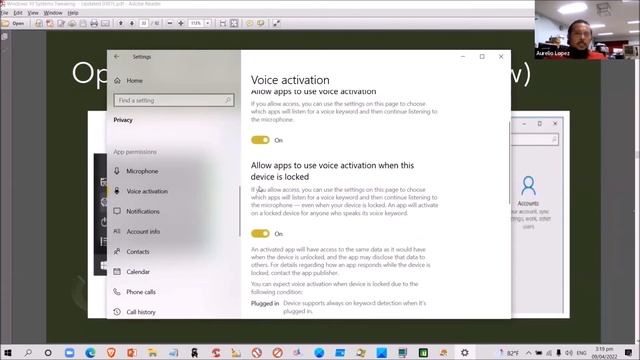Viewport: 640px width, 360px height.
Task: Click the Open button in Adobe Reader toolbar
Action: [x=13, y=24]
